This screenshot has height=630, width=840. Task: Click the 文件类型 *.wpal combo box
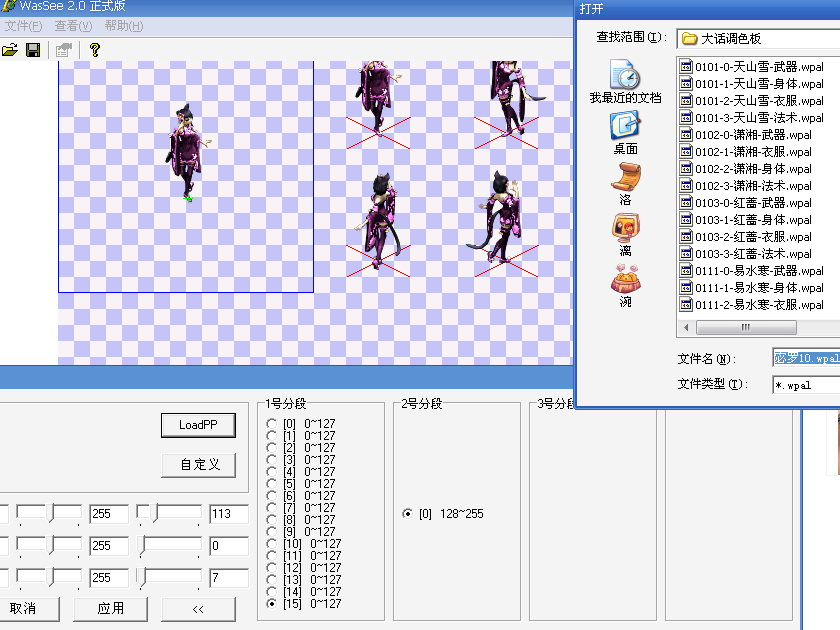806,385
